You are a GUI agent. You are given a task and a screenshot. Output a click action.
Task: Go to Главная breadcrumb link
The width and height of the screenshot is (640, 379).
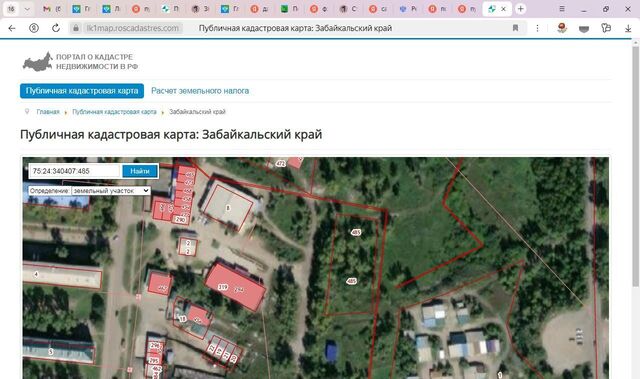tap(48, 112)
